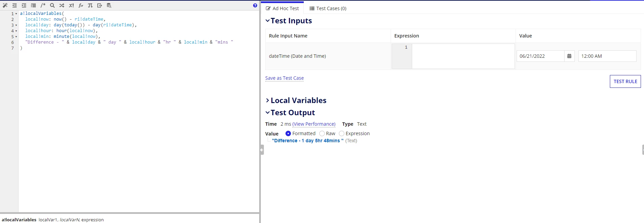Click the a!localVariables hint in status bar

[x=19, y=220]
